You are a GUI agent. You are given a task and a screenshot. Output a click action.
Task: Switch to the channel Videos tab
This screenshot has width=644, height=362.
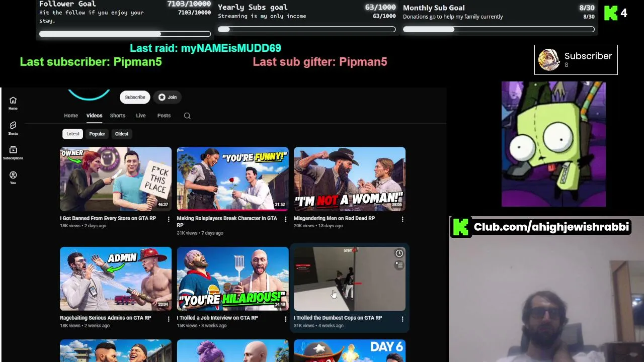[94, 116]
